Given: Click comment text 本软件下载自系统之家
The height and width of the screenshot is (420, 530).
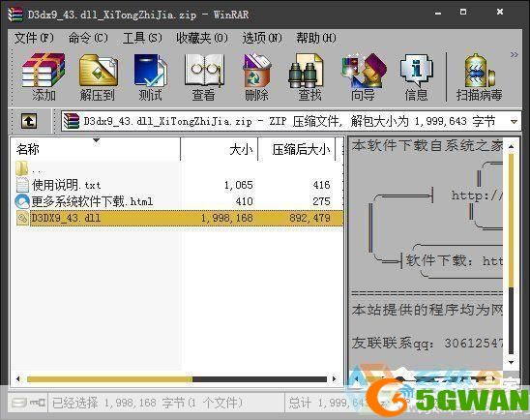Looking at the screenshot, I should (x=427, y=146).
